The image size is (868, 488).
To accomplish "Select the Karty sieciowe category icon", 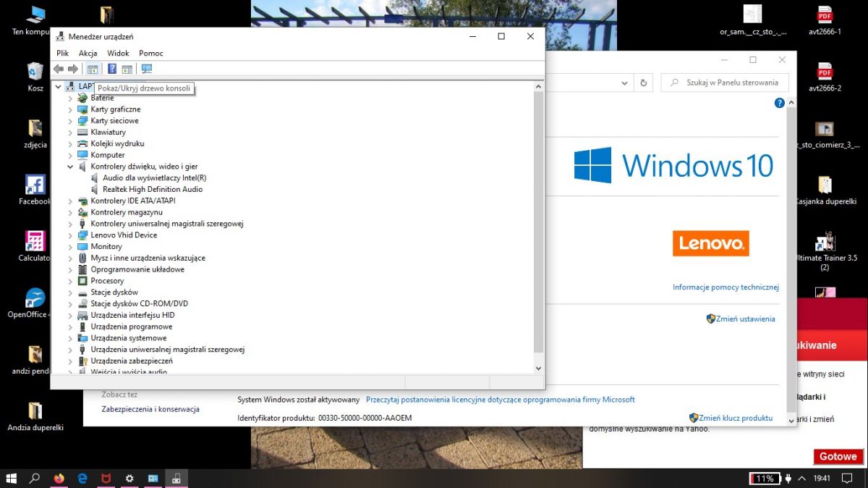I will point(82,121).
